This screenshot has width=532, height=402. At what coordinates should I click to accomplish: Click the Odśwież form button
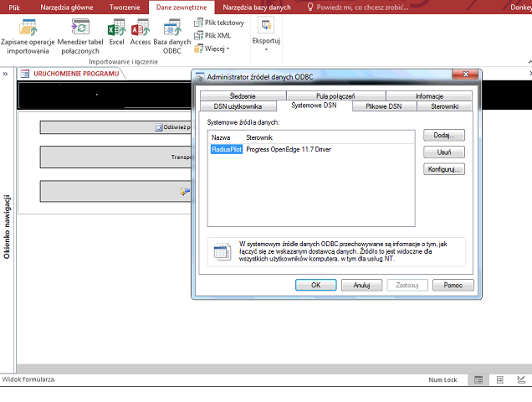115,127
